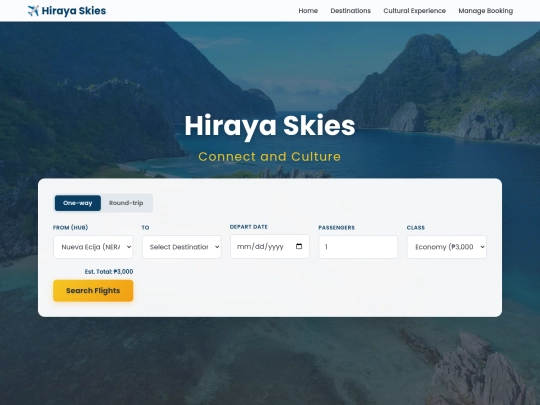Click the airplane logo icon
This screenshot has height=405, width=540.
[x=33, y=11]
